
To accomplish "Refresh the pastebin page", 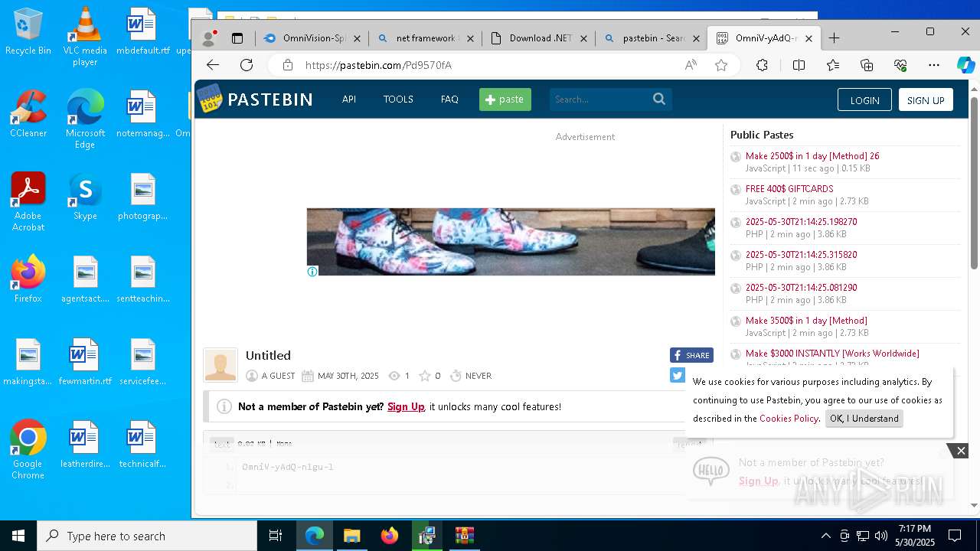I will 247,65.
